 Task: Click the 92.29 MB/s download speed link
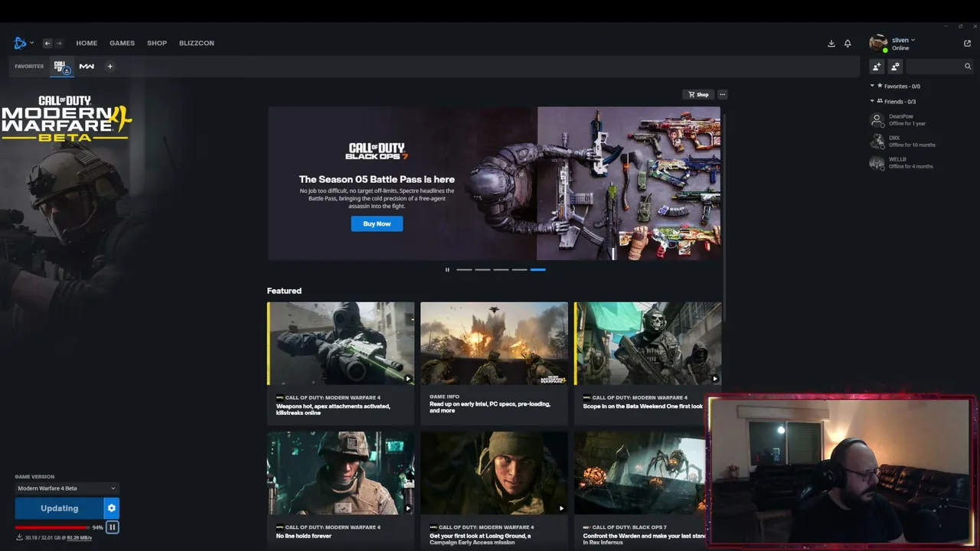[79, 538]
